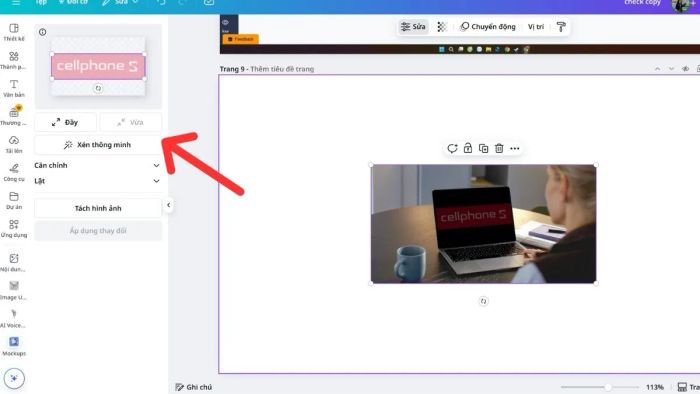Click the cellphoneS crop preview thumbnail

click(x=98, y=66)
